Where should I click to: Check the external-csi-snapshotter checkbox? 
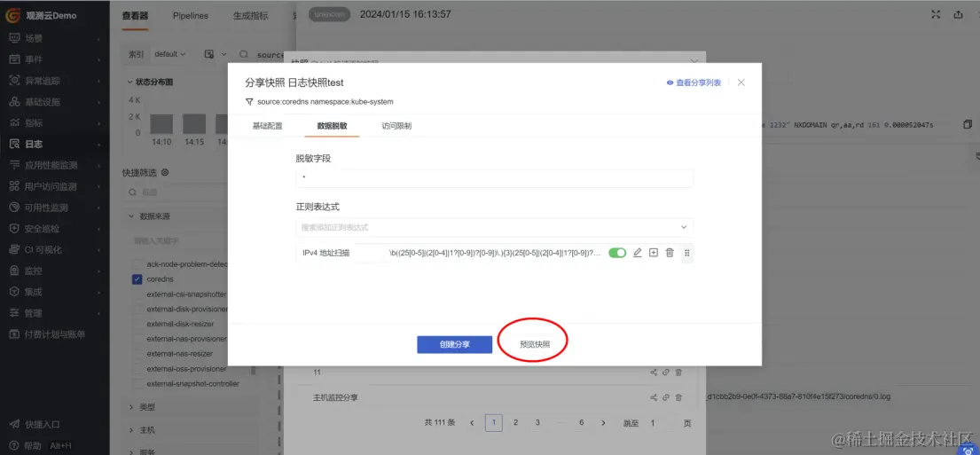[137, 294]
